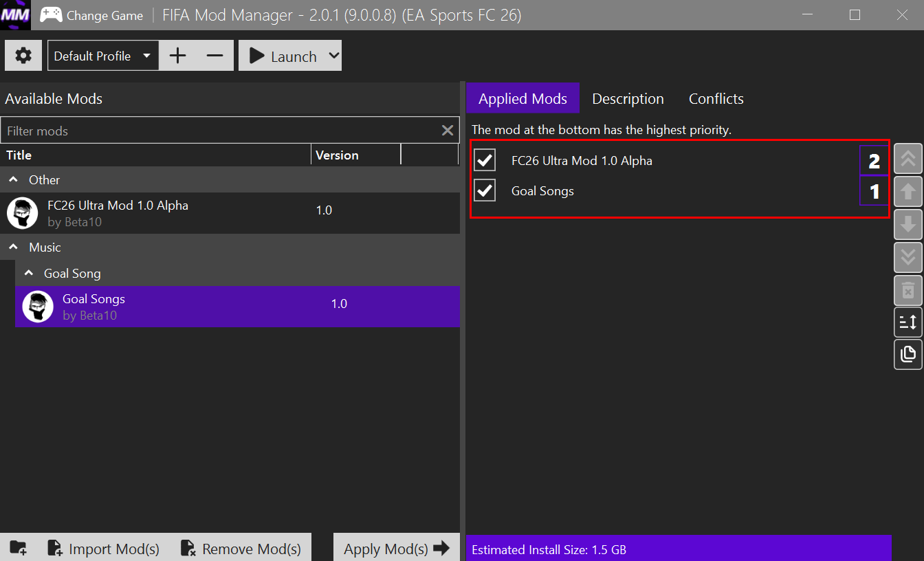Viewport: 924px width, 561px height.
Task: Sort available mods by the Title column
Action: click(x=155, y=155)
